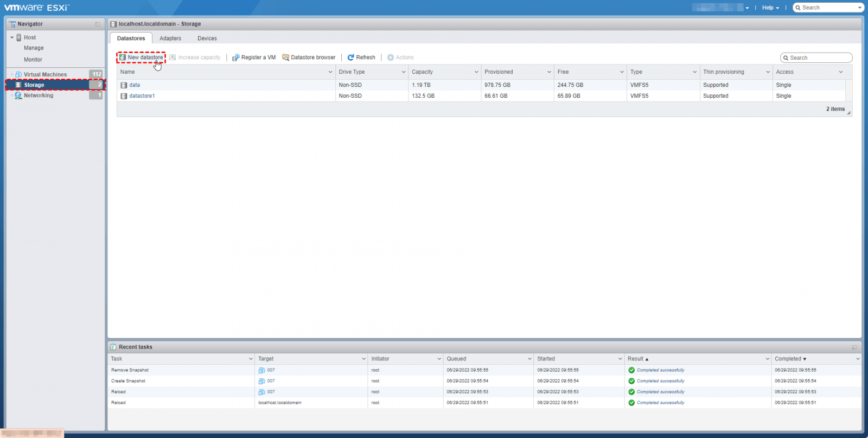The image size is (868, 438).
Task: Open the Name column dropdown arrow
Action: tap(330, 72)
